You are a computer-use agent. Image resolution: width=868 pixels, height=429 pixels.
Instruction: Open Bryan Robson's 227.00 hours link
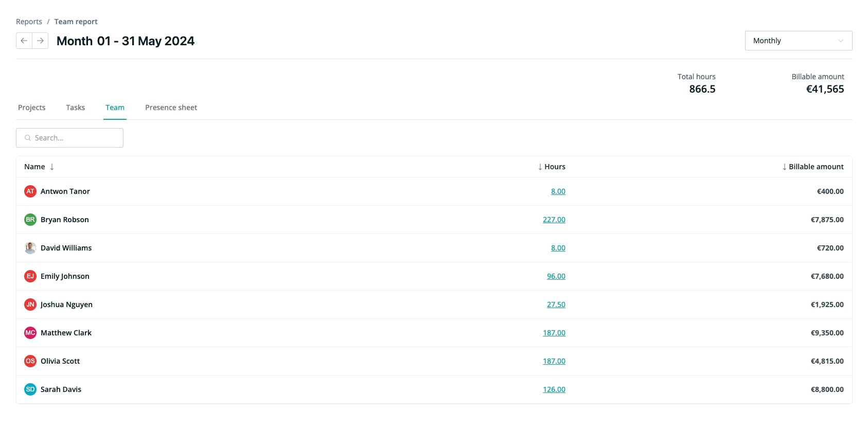tap(554, 220)
